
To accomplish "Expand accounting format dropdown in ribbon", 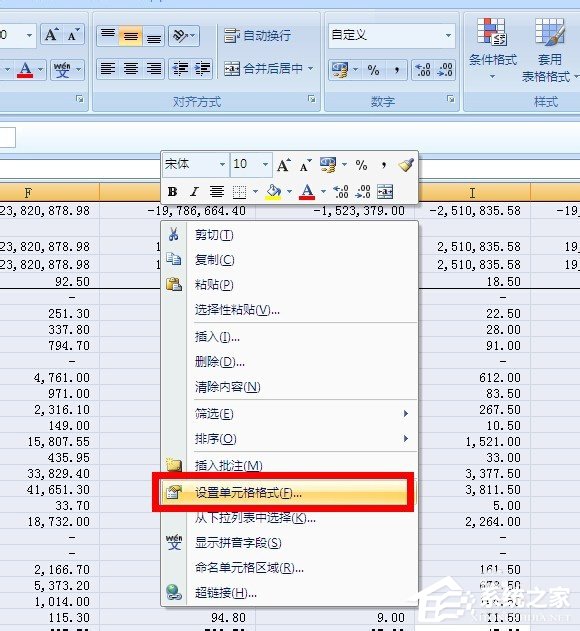I will 355,70.
